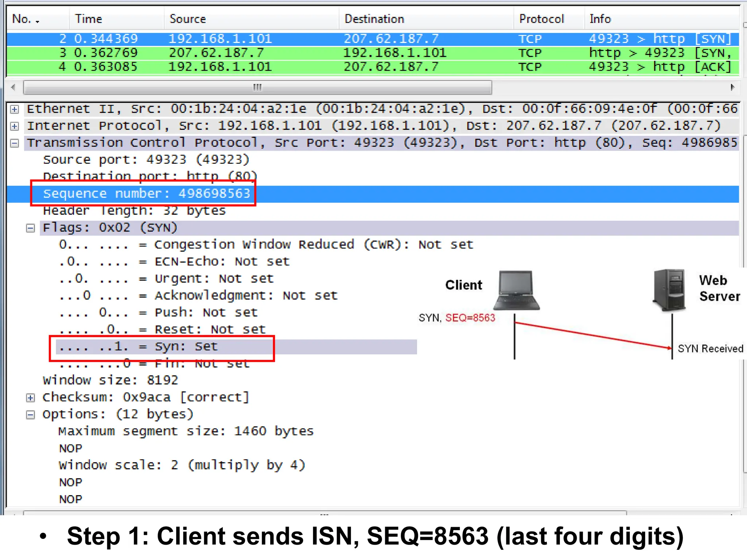Click the Info column header
747x560 pixels.
coord(662,19)
